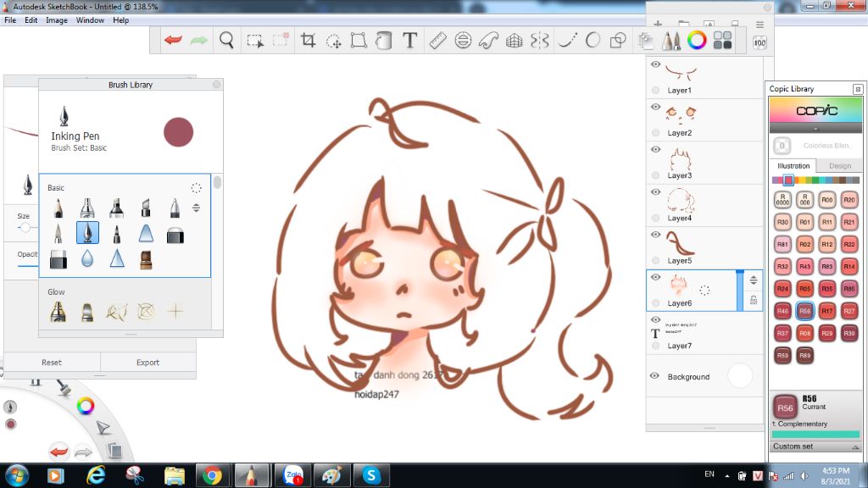Screen dimensions: 868x488
Task: Open the Perspective guides tool
Action: (x=515, y=41)
